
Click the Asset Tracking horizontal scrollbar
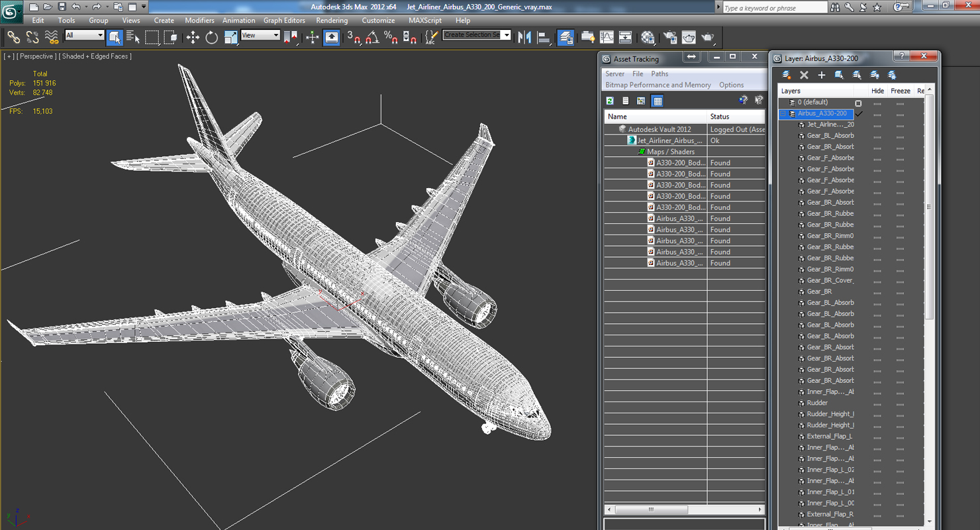point(652,509)
